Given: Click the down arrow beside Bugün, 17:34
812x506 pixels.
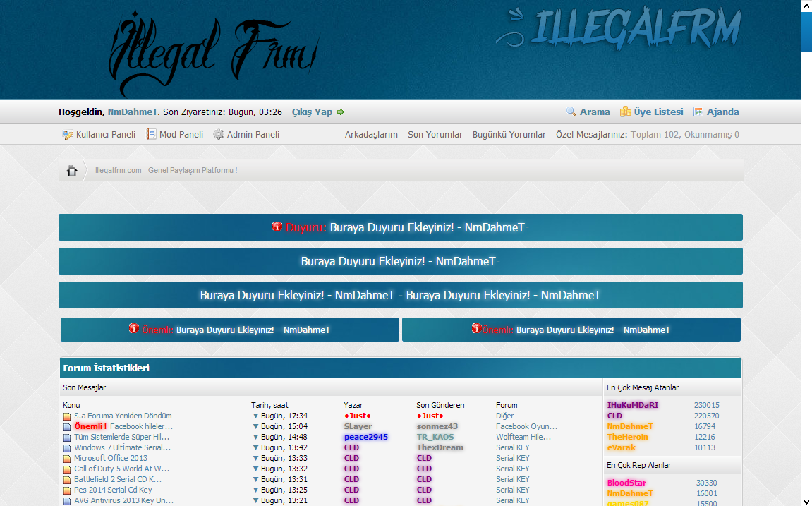Looking at the screenshot, I should click(x=255, y=416).
